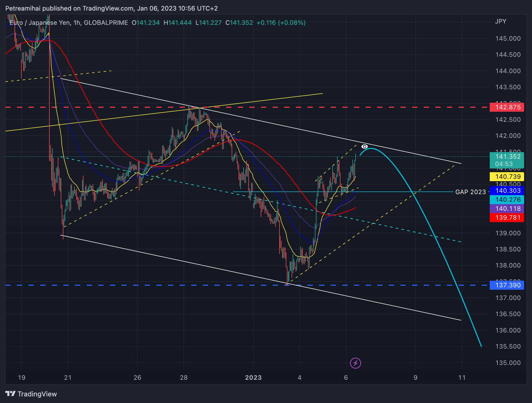Click the purple 140.118 indicator label
The image size is (532, 403).
pos(507,209)
